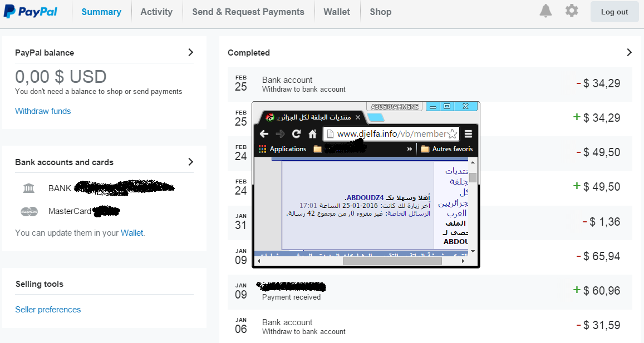The height and width of the screenshot is (343, 644).
Task: Open the Activity tab
Action: click(156, 12)
